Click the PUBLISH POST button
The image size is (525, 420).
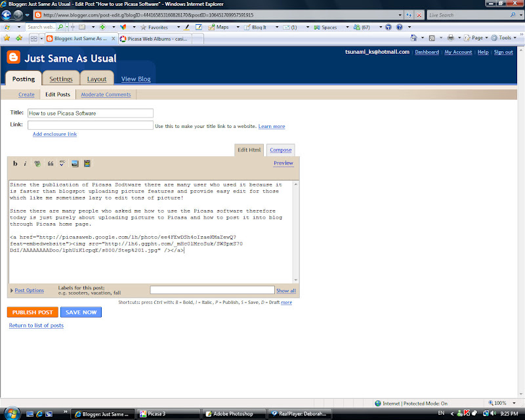click(32, 312)
